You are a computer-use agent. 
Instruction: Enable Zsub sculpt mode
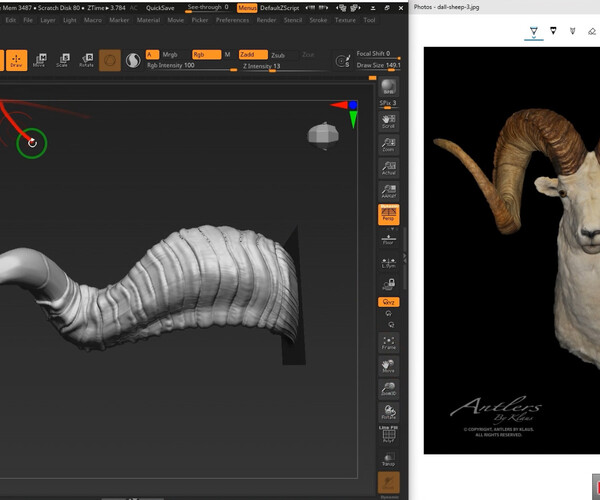278,55
